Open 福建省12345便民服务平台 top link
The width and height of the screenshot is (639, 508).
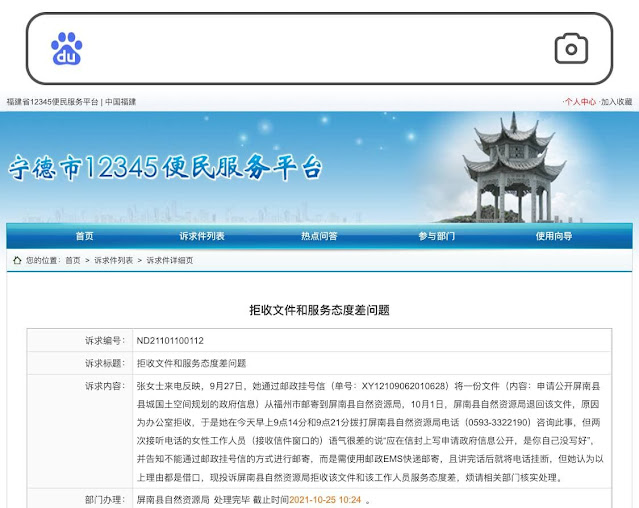[52, 102]
